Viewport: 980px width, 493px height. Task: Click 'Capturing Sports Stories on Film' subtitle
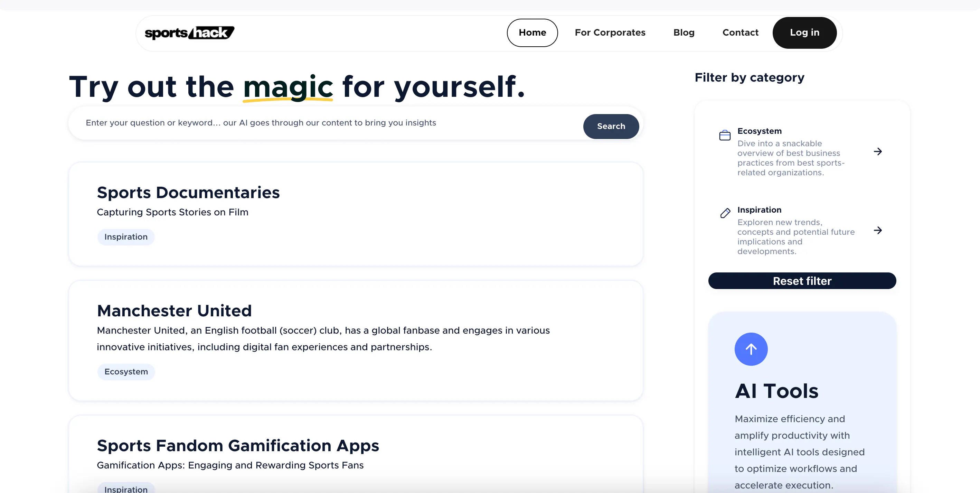(172, 212)
